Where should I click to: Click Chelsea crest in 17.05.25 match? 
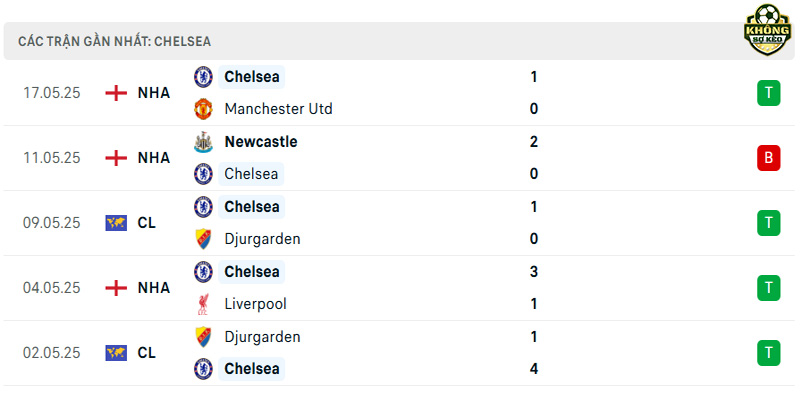[204, 77]
